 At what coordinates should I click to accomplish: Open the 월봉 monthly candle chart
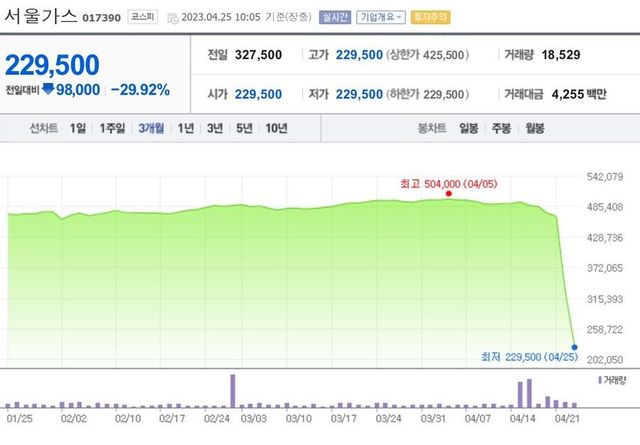[x=535, y=128]
